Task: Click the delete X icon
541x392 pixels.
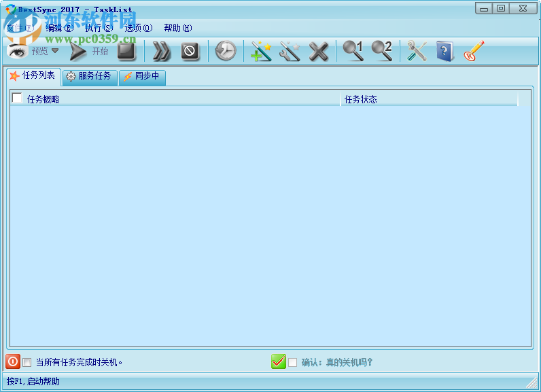Action: point(319,52)
